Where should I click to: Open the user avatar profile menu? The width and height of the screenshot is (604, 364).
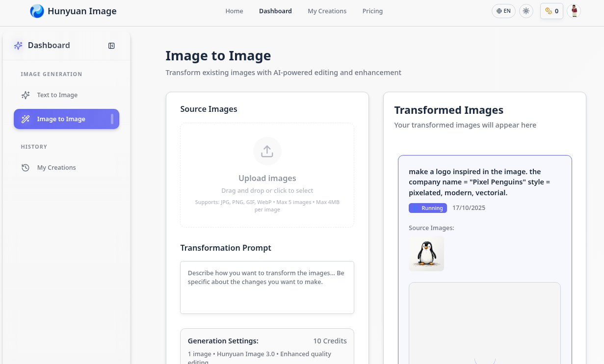574,11
